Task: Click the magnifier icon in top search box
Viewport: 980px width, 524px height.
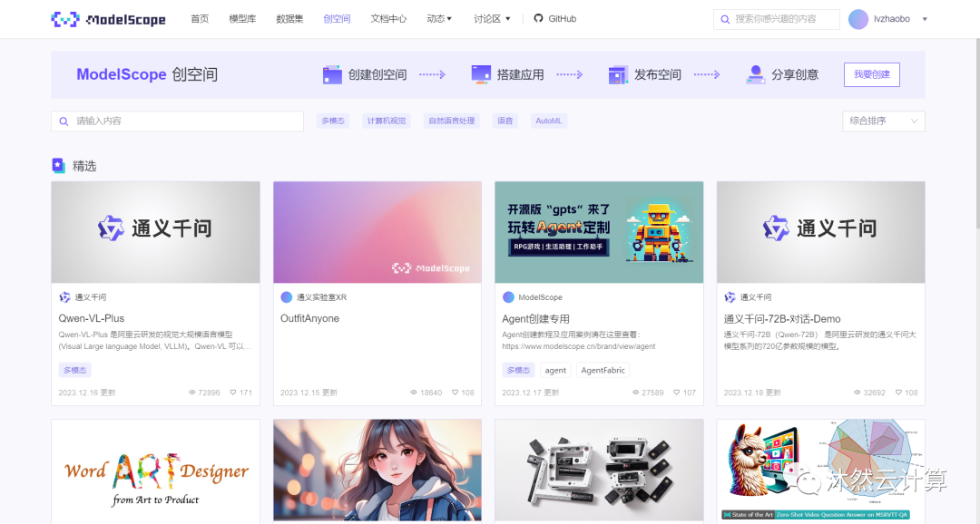Action: pos(725,19)
